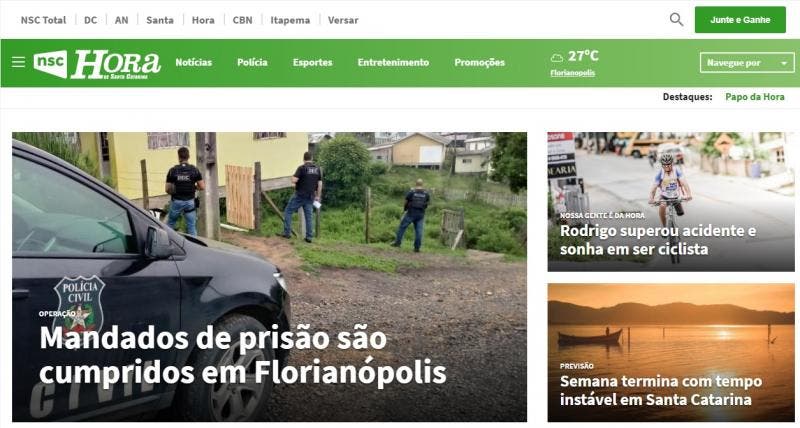
Task: Expand the Navegue por dropdown
Action: (x=747, y=63)
